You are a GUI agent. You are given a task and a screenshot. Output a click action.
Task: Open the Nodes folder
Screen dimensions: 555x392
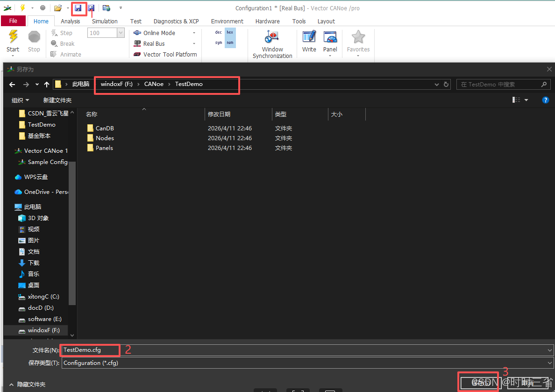pos(100,138)
